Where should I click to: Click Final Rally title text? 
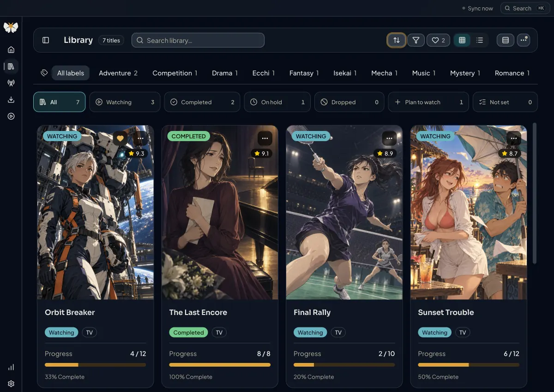[x=312, y=312]
